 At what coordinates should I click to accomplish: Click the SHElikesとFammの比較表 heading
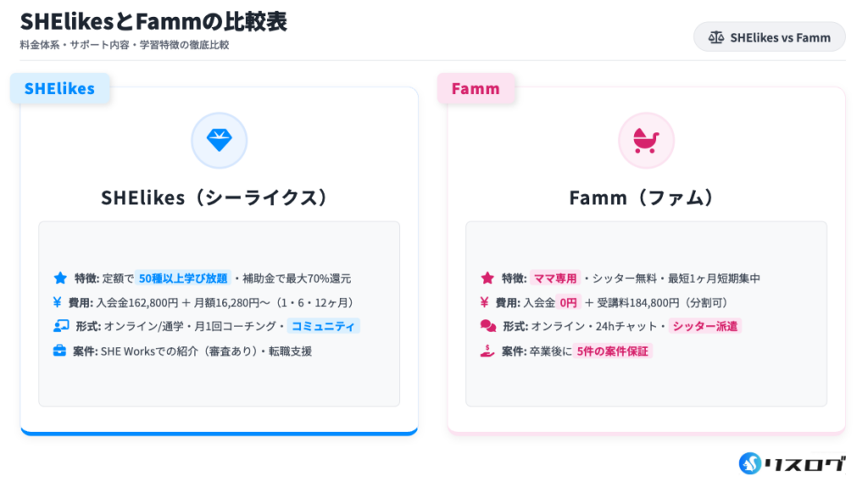click(153, 21)
